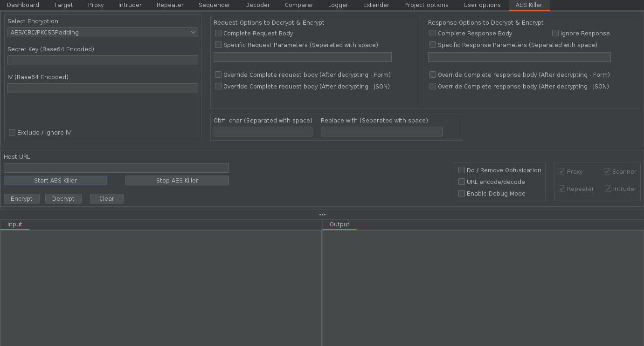
Task: Check Specific Request Parameters option
Action: 218,45
